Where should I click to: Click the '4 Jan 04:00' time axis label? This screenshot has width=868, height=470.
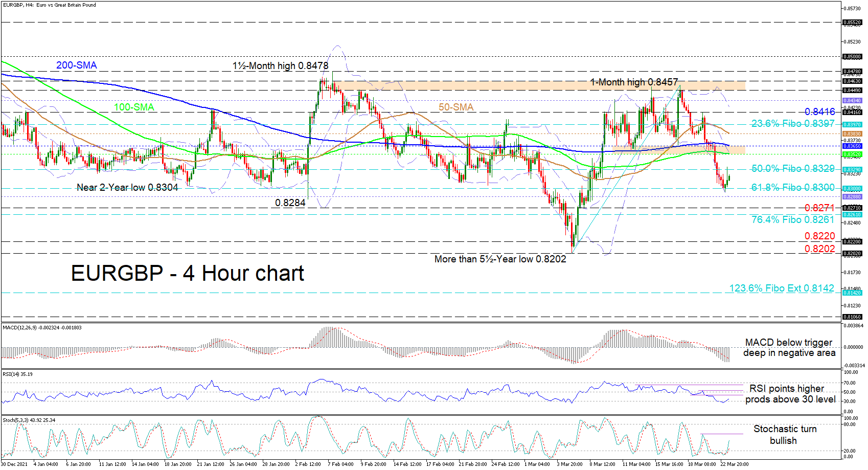coord(46,464)
